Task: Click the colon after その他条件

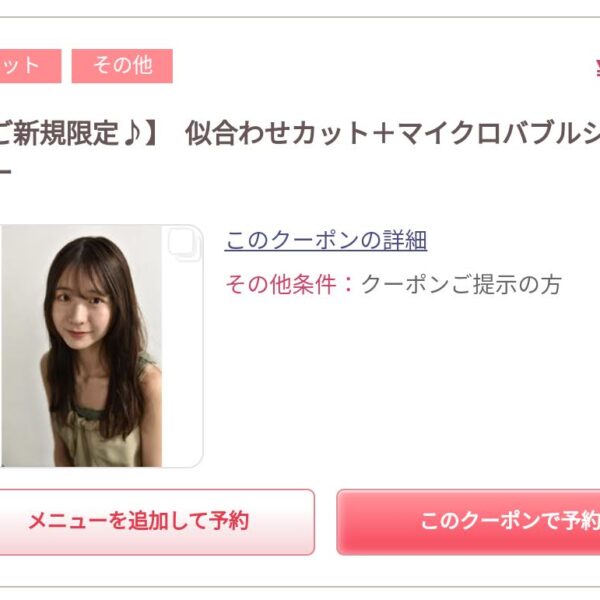Action: [x=348, y=285]
